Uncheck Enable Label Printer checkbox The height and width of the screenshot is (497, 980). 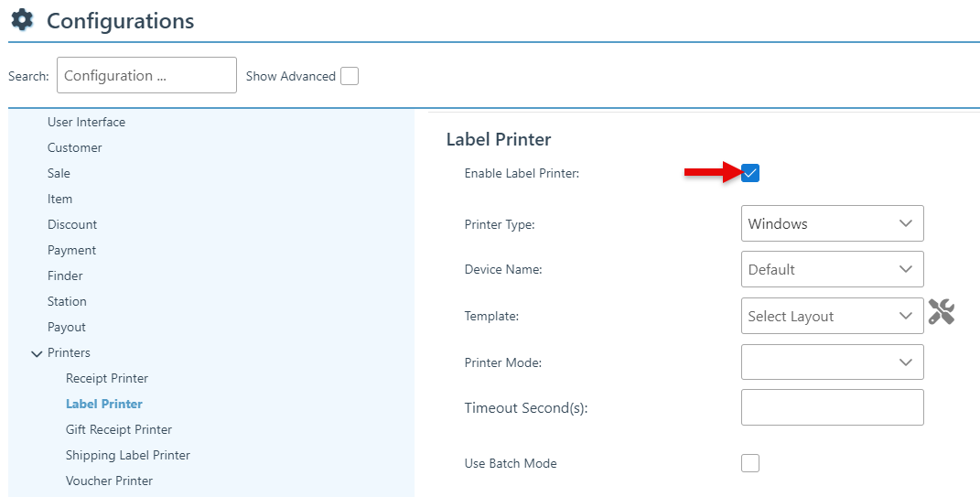tap(750, 173)
